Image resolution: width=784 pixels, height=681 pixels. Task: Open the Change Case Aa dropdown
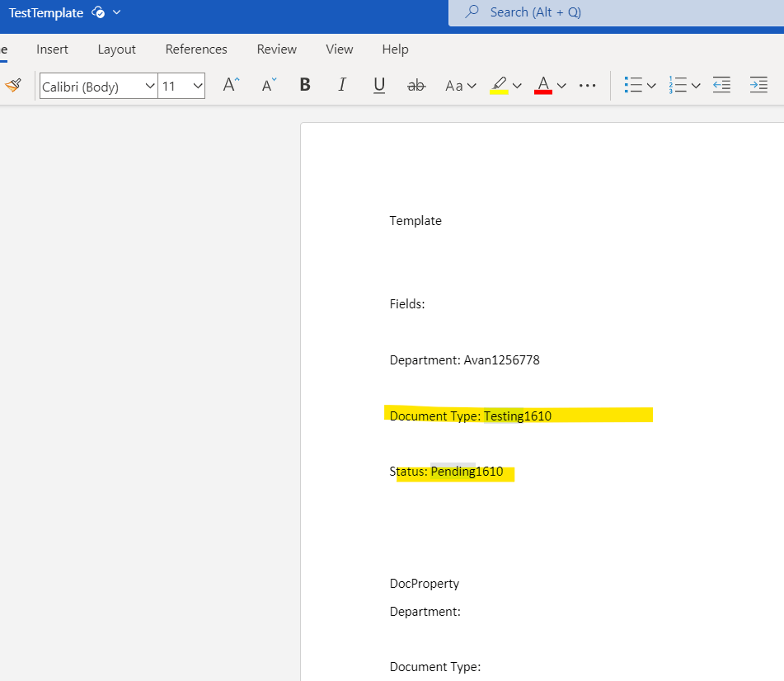[x=461, y=86]
